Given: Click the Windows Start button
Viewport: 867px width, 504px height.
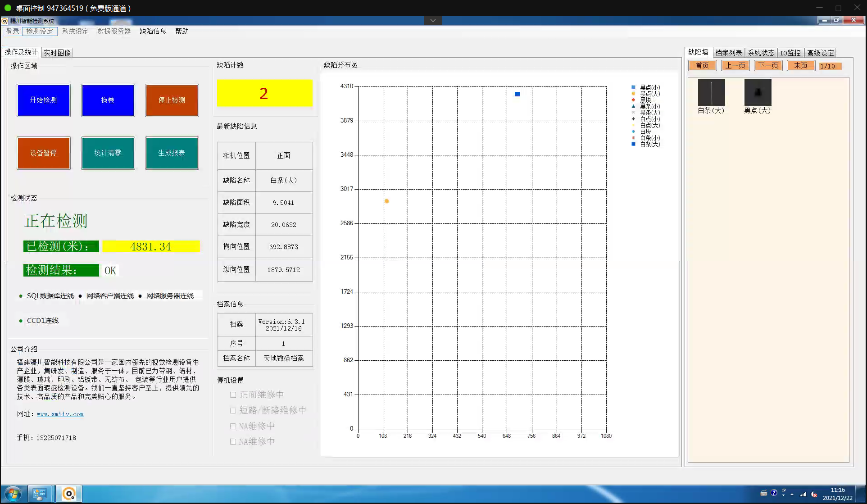Looking at the screenshot, I should click(x=13, y=494).
